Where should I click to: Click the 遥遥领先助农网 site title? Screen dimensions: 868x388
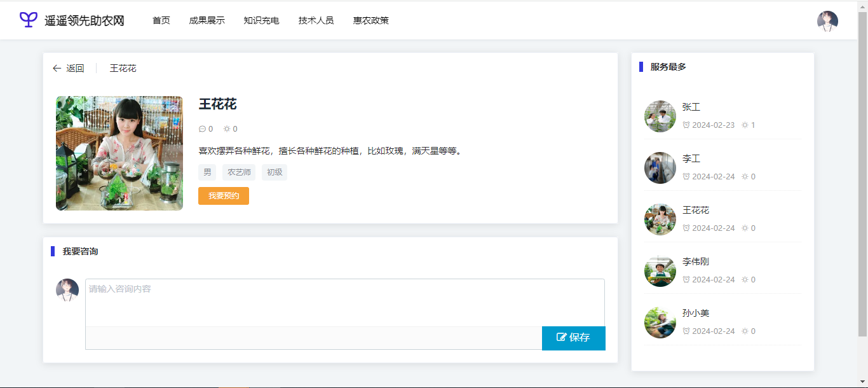click(85, 20)
